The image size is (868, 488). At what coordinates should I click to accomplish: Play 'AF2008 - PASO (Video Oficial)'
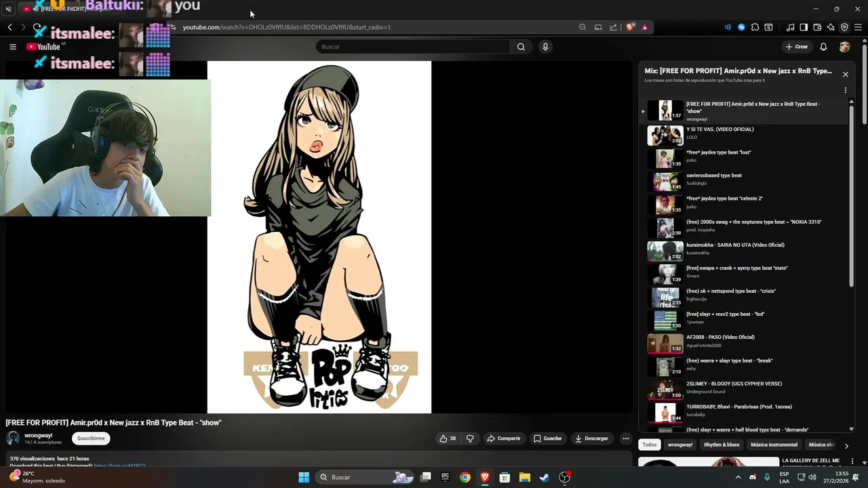click(744, 343)
